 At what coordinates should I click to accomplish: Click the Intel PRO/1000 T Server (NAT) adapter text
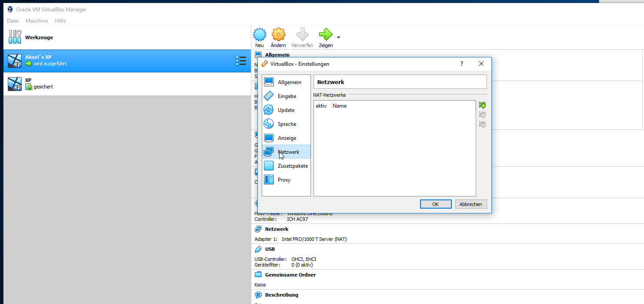pyautogui.click(x=314, y=239)
